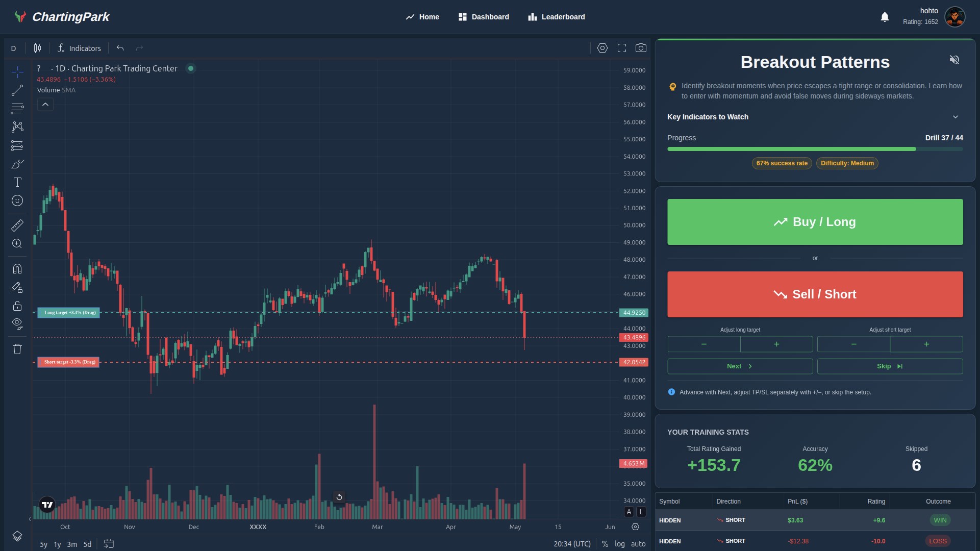Open the candle chart style dropdown

(37, 48)
